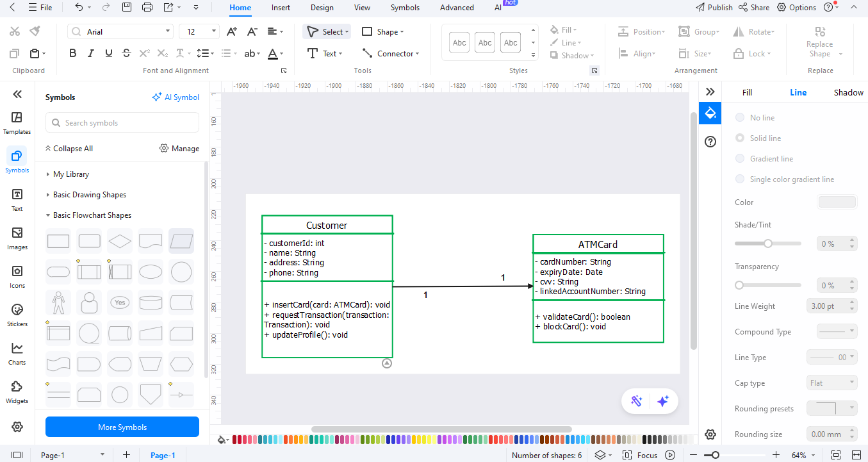Open the Cap type dropdown
Viewport: 868px width, 462px height.
tap(831, 383)
